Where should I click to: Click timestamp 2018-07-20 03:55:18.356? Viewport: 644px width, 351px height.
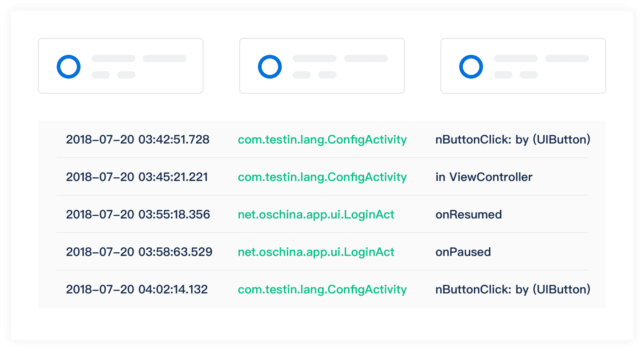[138, 214]
